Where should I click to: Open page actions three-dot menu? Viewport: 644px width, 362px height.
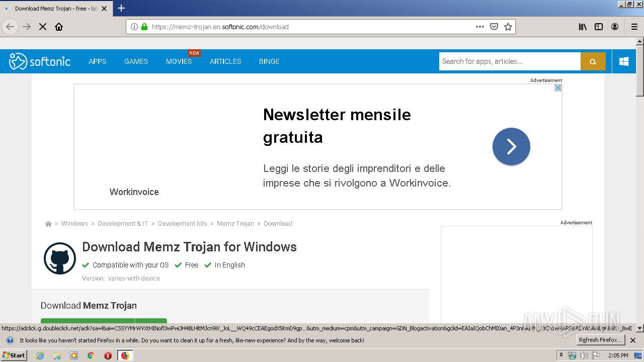point(480,27)
